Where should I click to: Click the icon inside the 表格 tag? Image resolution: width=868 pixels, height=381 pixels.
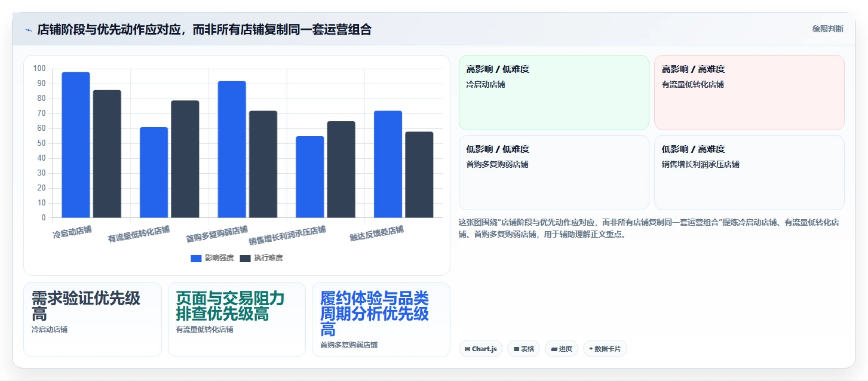516,349
